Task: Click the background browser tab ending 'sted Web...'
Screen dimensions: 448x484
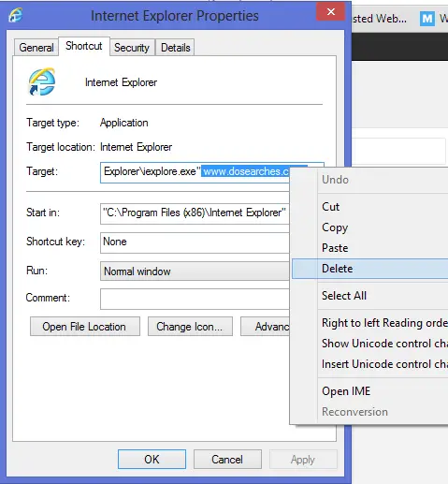Action: [380, 19]
